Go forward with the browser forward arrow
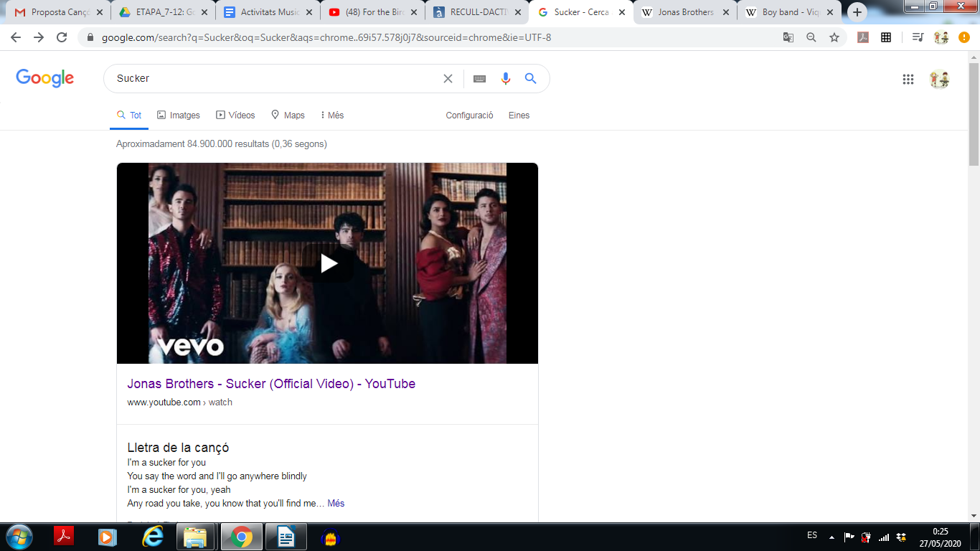The width and height of the screenshot is (980, 551). pyautogui.click(x=39, y=37)
